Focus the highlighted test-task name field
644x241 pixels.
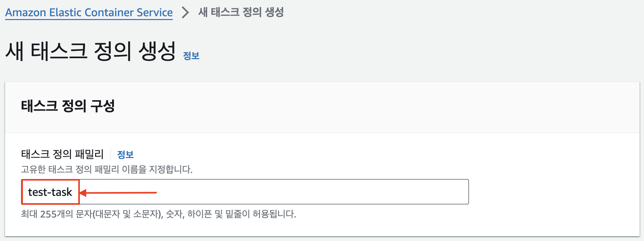point(50,192)
